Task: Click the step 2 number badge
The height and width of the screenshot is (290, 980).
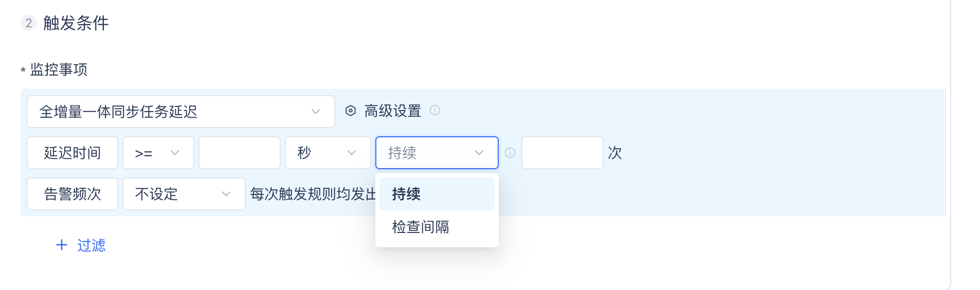Action: point(29,23)
